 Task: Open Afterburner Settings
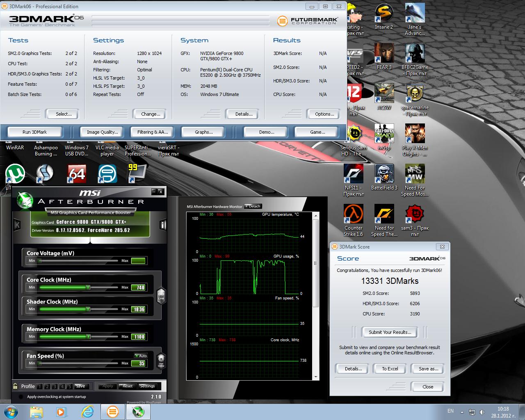[x=147, y=386]
